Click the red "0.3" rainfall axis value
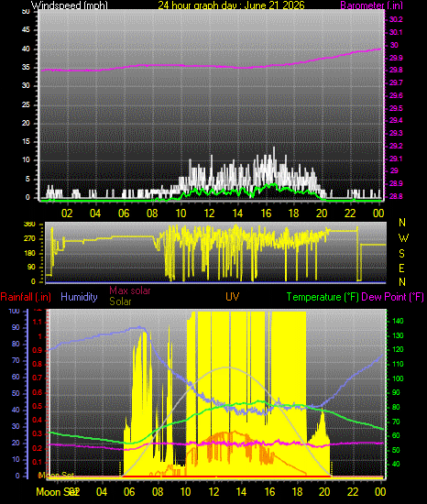 [37, 434]
